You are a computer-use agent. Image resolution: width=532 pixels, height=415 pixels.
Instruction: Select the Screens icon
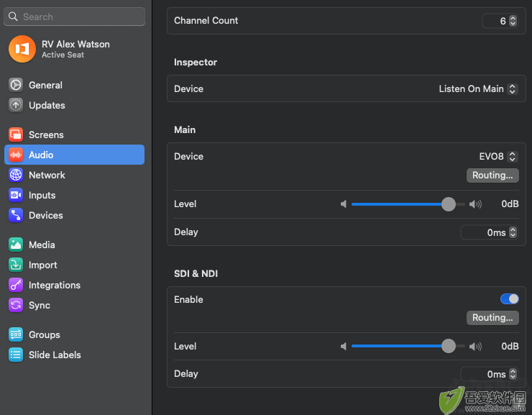[16, 134]
